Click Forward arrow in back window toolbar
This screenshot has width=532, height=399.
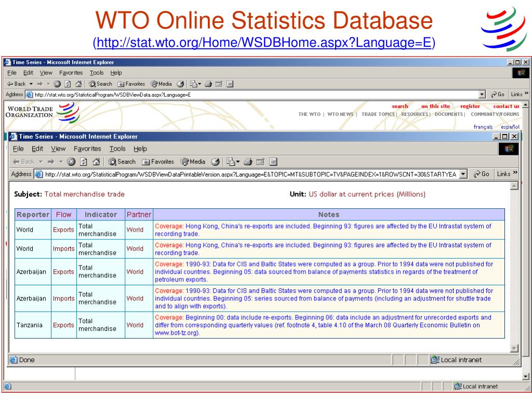pos(39,84)
